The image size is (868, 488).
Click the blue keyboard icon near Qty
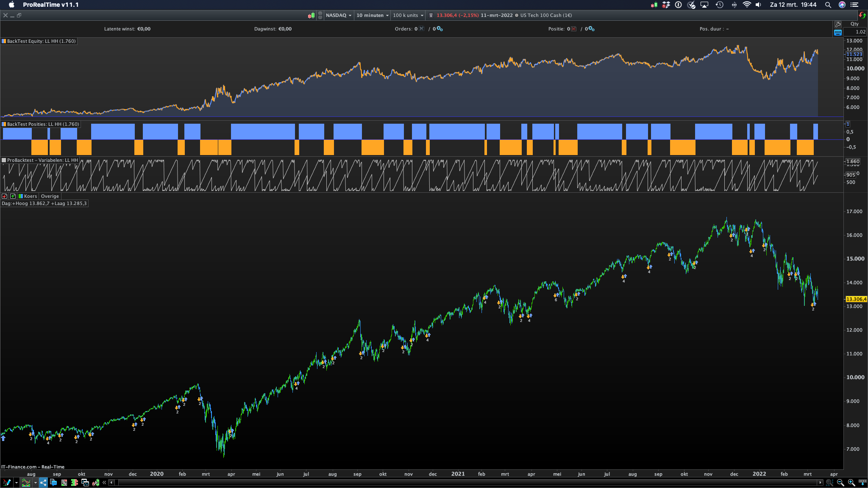[x=837, y=33]
